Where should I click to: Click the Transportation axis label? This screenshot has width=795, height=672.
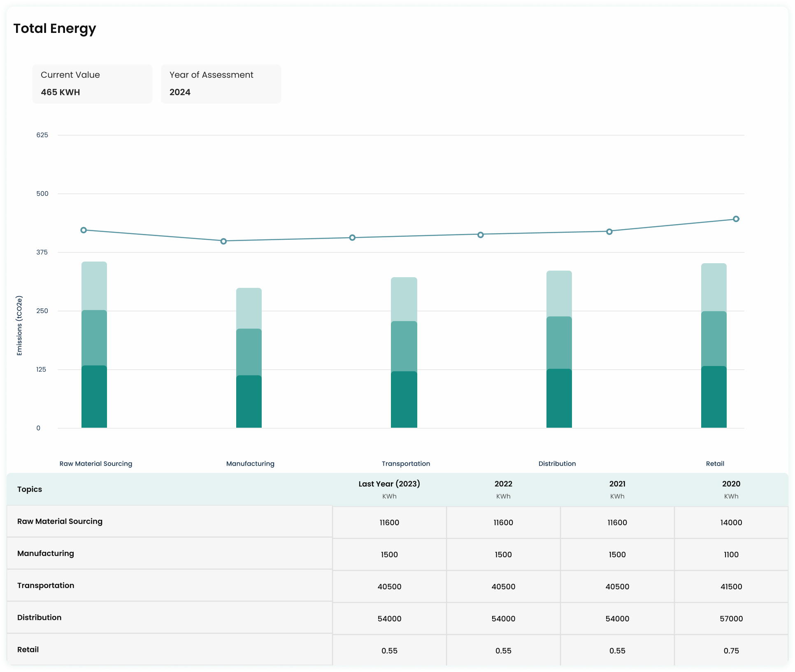[x=406, y=463]
